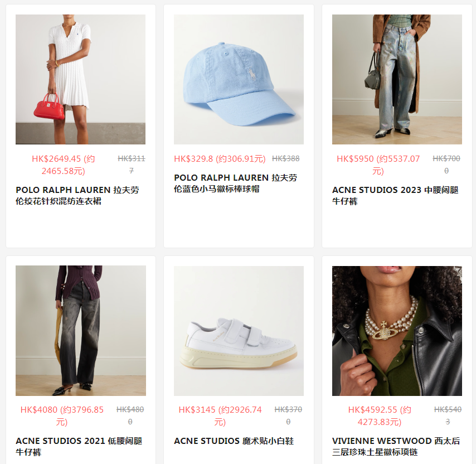This screenshot has height=464, width=476.
Task: Open the dark faded jeans product image
Action: (x=80, y=331)
